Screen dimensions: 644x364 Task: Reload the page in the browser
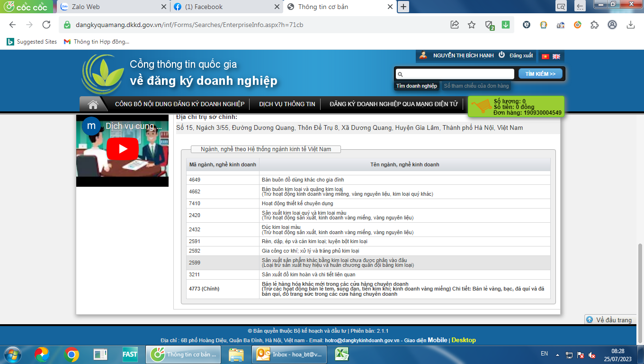tap(46, 25)
